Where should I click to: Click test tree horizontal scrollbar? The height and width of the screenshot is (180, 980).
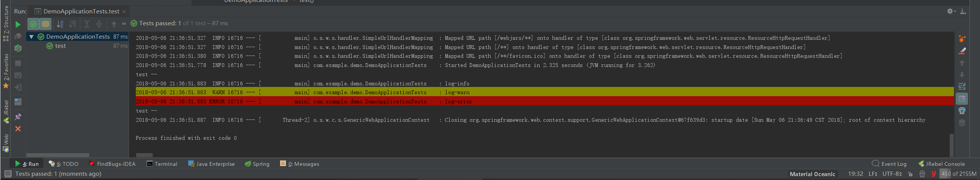point(58,155)
